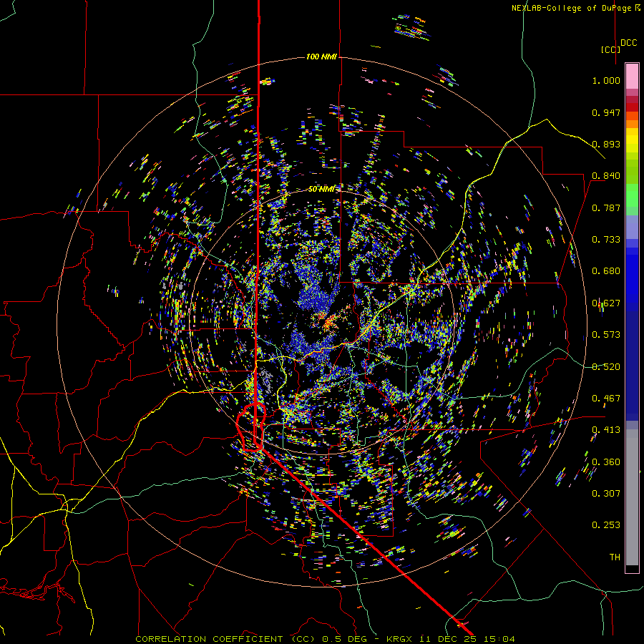
Task: Click the 0.573 legend value
Action: point(606,335)
